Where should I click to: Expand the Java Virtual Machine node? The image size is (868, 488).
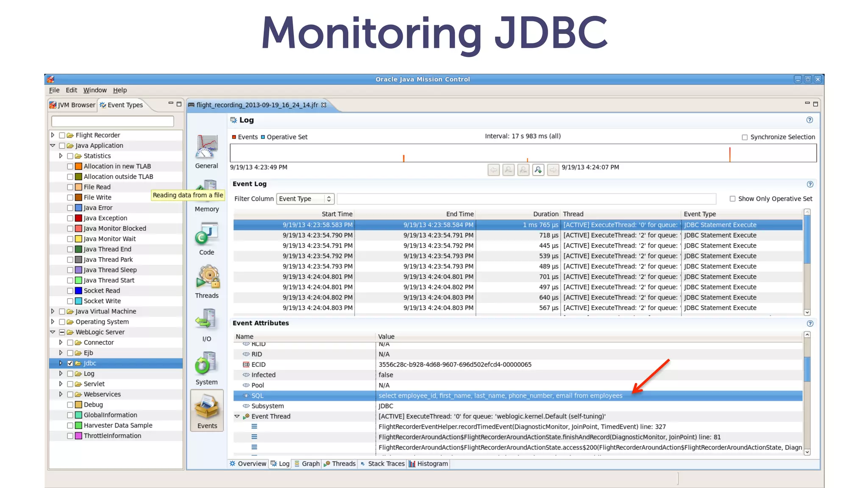tap(53, 311)
